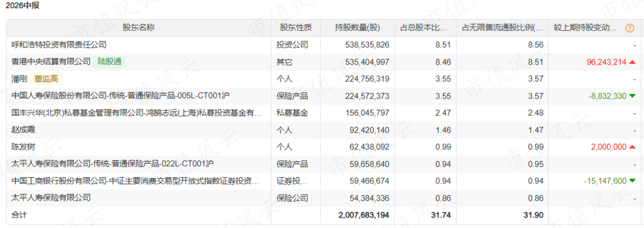Open shareholder 赵成霞

(23, 130)
